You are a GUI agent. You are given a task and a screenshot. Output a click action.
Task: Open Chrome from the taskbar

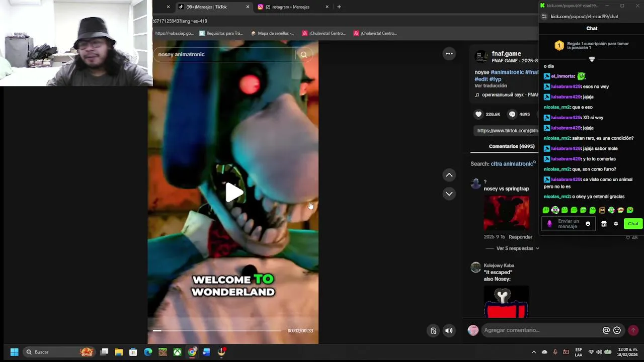coord(192,352)
